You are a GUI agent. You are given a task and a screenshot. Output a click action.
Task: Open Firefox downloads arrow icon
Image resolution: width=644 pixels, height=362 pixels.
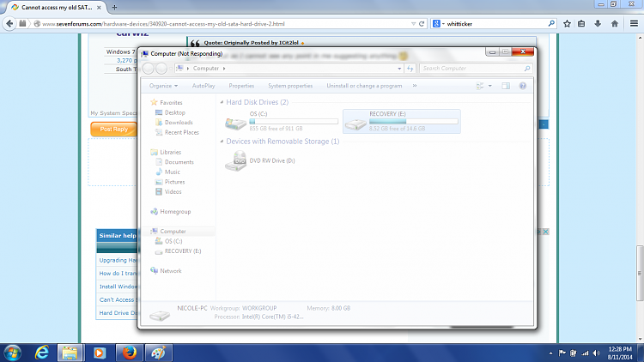598,24
